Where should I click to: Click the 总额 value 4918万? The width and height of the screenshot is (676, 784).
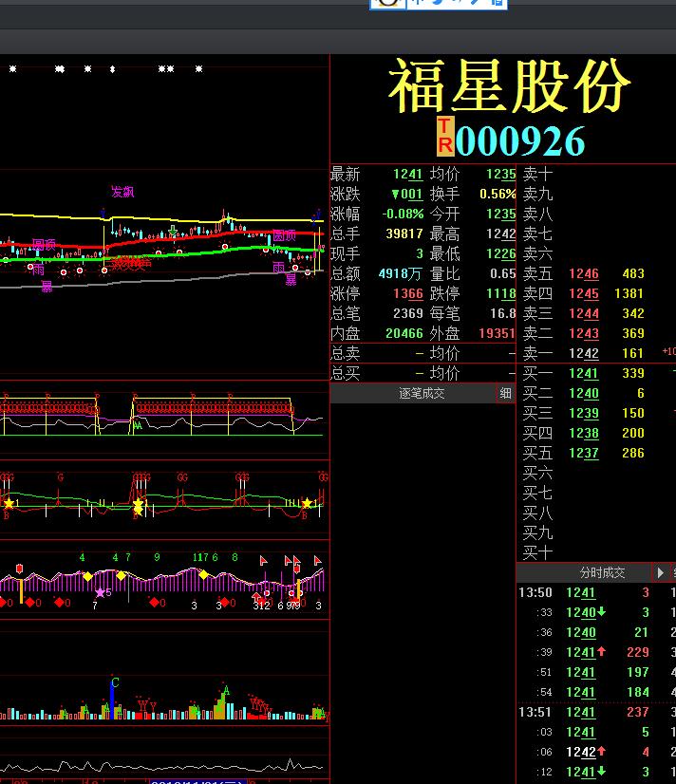(x=401, y=273)
